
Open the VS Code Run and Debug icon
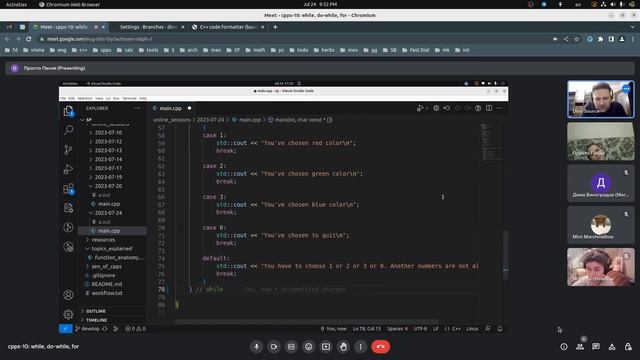68,169
